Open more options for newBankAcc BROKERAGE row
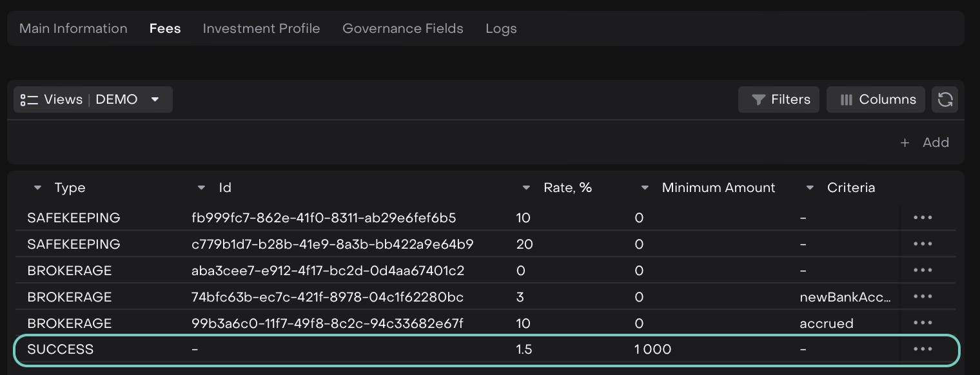The height and width of the screenshot is (375, 980). click(x=923, y=296)
